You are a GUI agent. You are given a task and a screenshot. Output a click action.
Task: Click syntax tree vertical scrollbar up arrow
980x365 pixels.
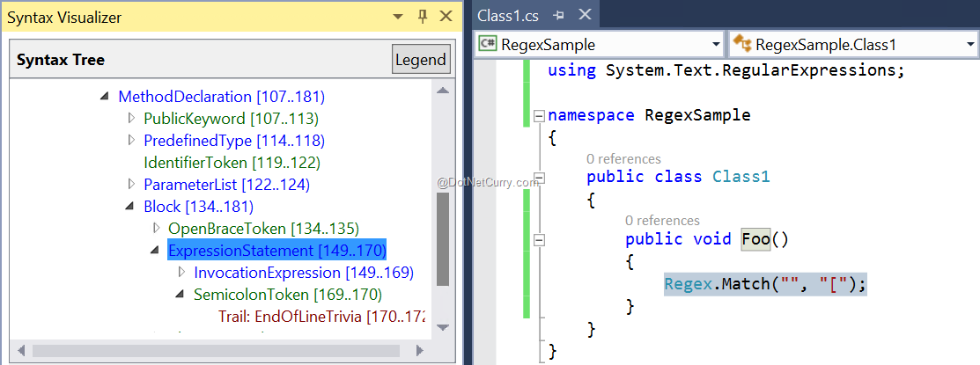[443, 91]
